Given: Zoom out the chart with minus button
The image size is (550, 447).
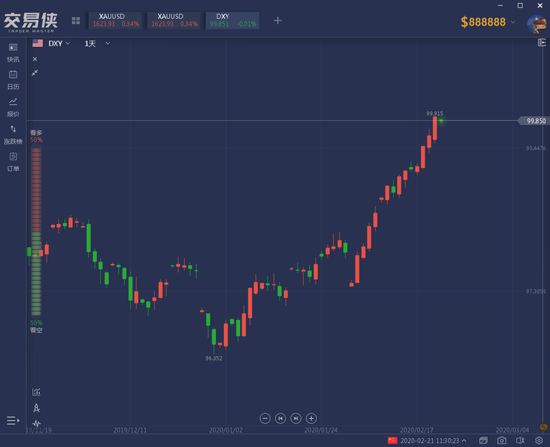Looking at the screenshot, I should point(265,418).
